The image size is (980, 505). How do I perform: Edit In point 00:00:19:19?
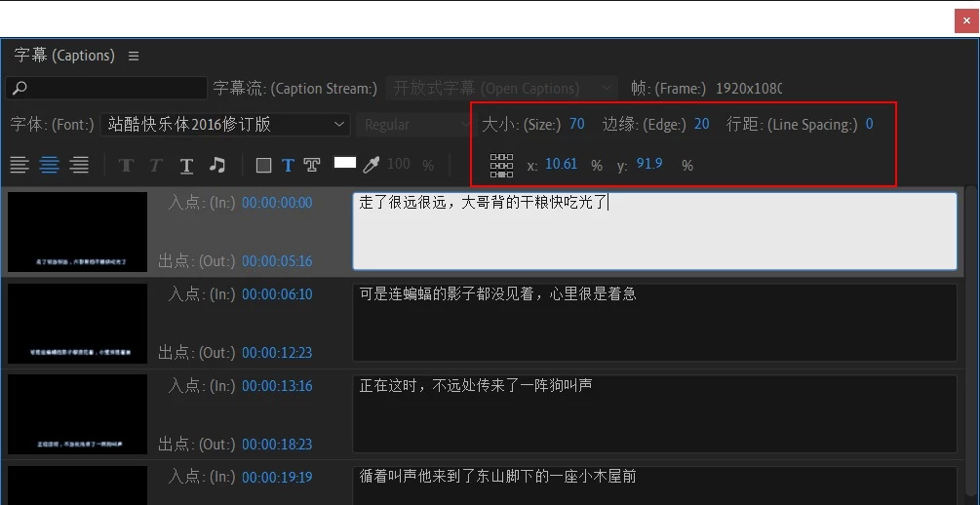coord(277,478)
